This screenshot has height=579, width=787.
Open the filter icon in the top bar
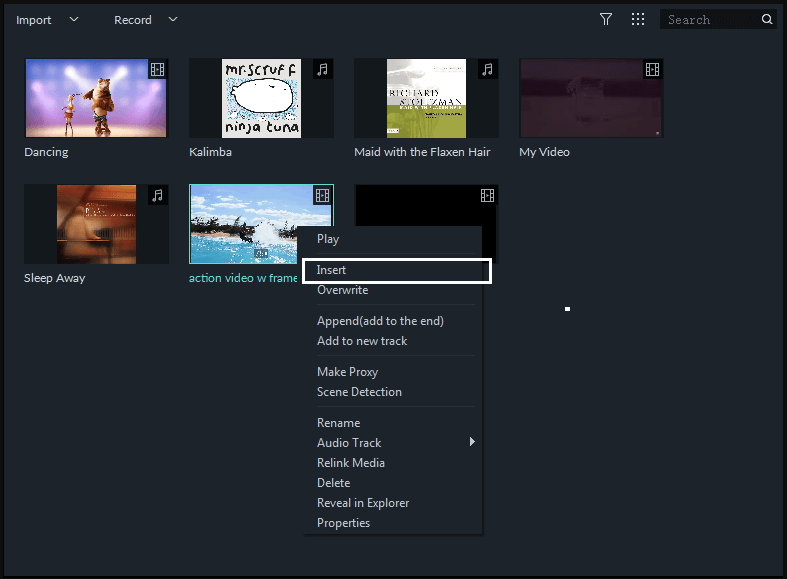pos(606,20)
